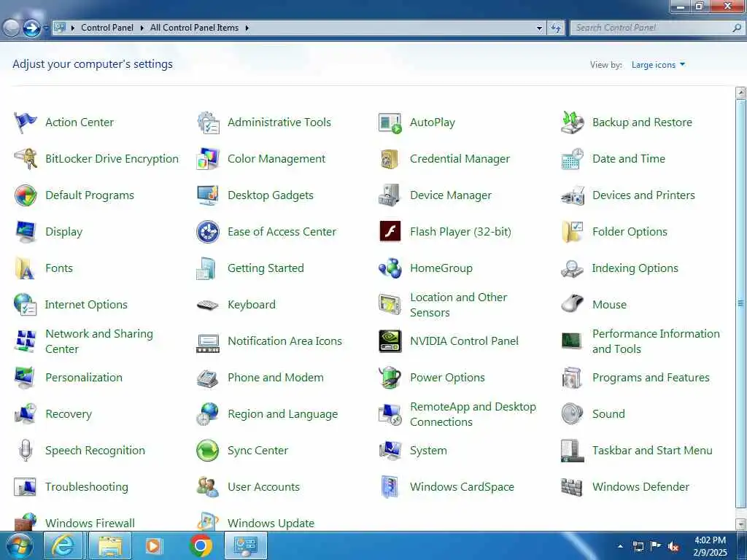Open the Devices and Printers icon
The width and height of the screenshot is (747, 560).
tap(572, 195)
